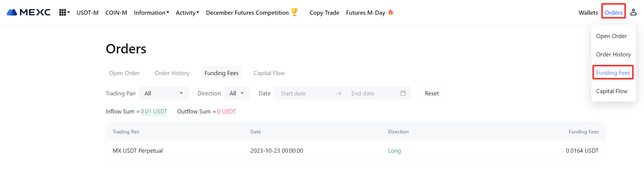The height and width of the screenshot is (173, 644).
Task: Choose Funding Fees in Orders dropdown menu
Action: (x=613, y=73)
